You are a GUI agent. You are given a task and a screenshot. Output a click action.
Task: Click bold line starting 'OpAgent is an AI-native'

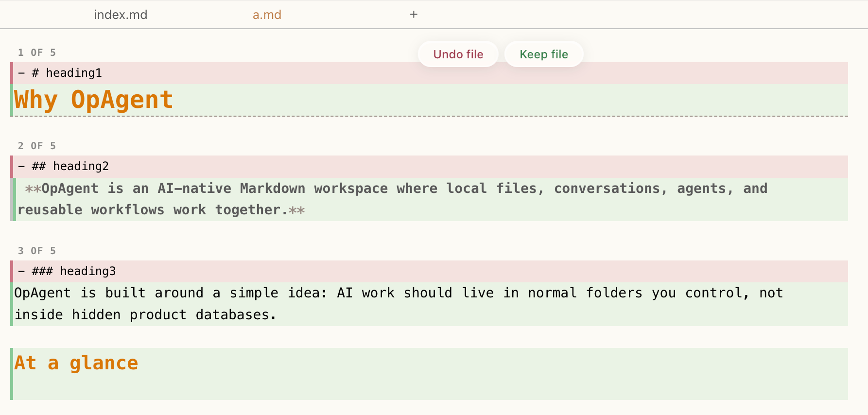[429, 199]
